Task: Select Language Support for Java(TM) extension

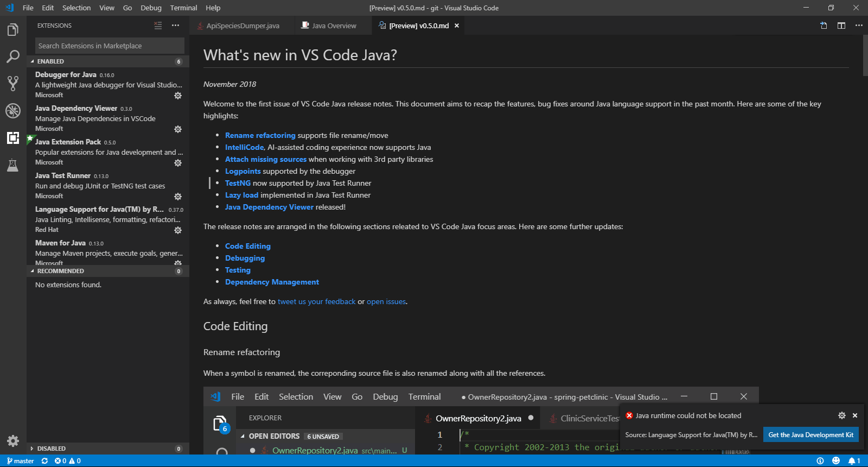Action: pyautogui.click(x=108, y=219)
